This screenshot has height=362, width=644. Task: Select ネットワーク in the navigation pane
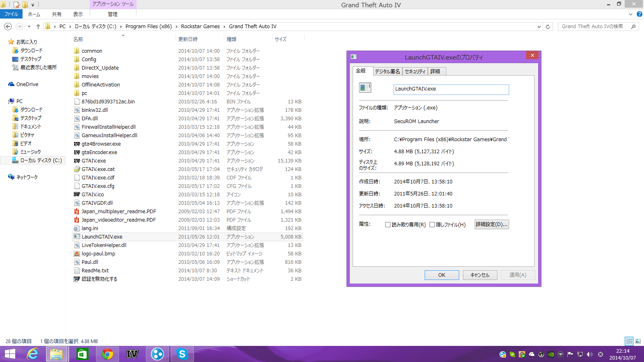[x=27, y=177]
